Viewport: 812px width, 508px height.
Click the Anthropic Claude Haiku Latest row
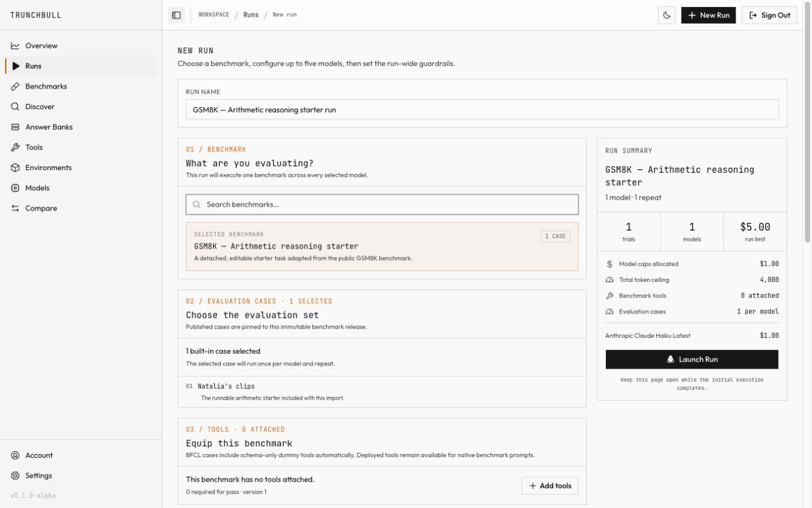692,336
